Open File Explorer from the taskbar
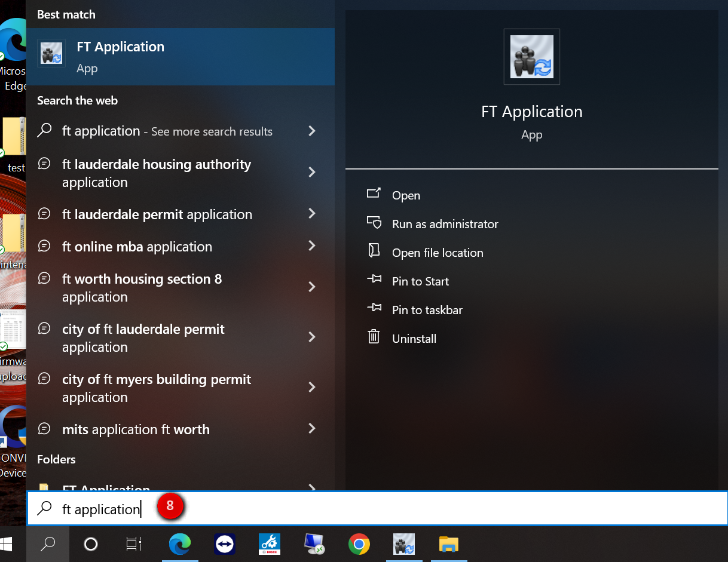Image resolution: width=728 pixels, height=562 pixels. tap(448, 544)
